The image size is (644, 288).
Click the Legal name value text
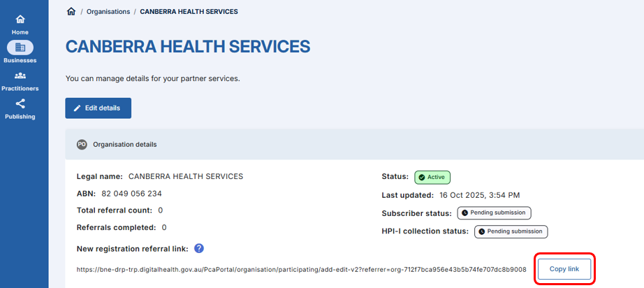186,177
